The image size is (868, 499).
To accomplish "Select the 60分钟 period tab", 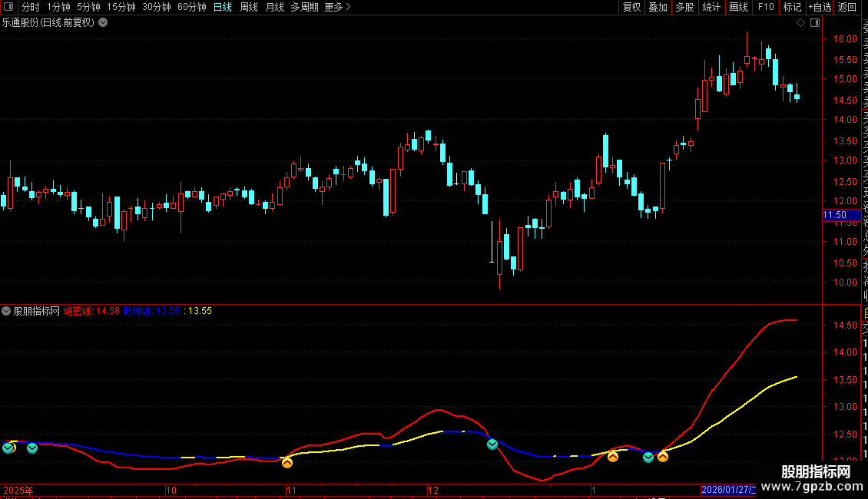I will point(191,7).
